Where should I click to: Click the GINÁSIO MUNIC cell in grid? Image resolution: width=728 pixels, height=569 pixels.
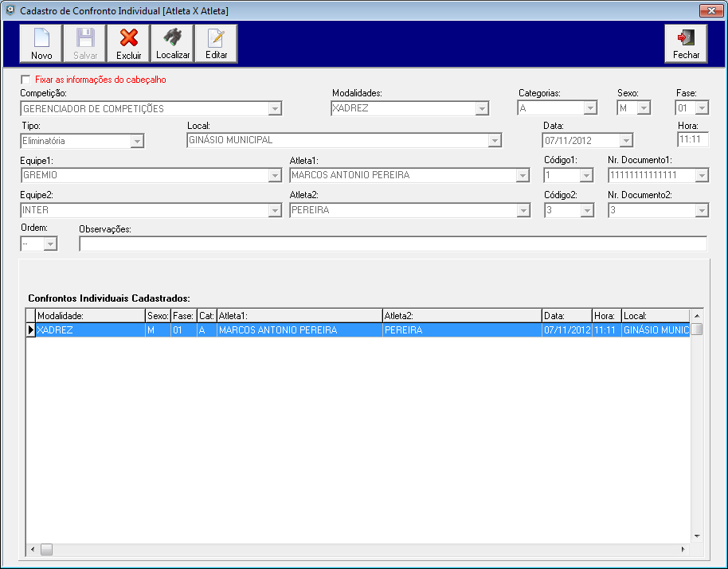tap(656, 330)
